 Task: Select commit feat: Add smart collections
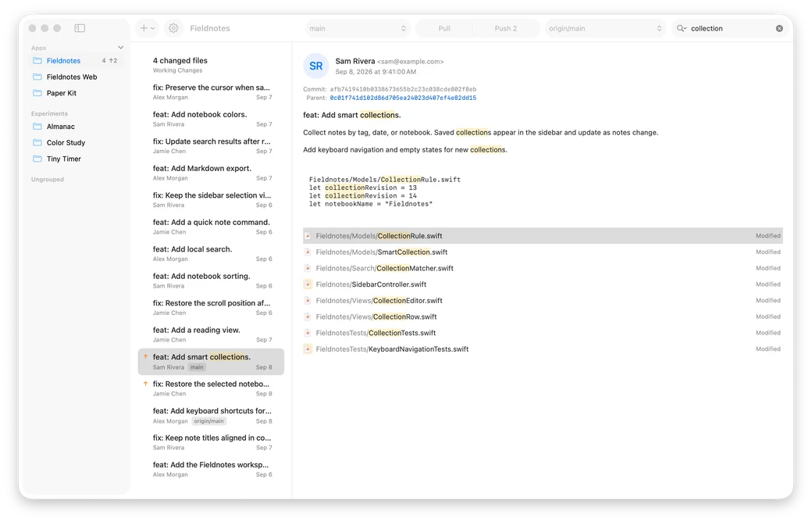(x=211, y=361)
